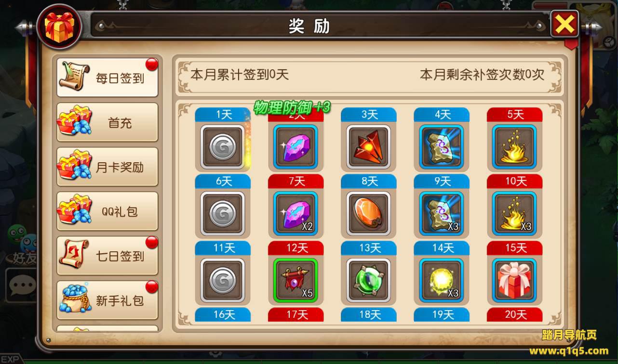Close the 奖励 rewards window

(x=564, y=24)
